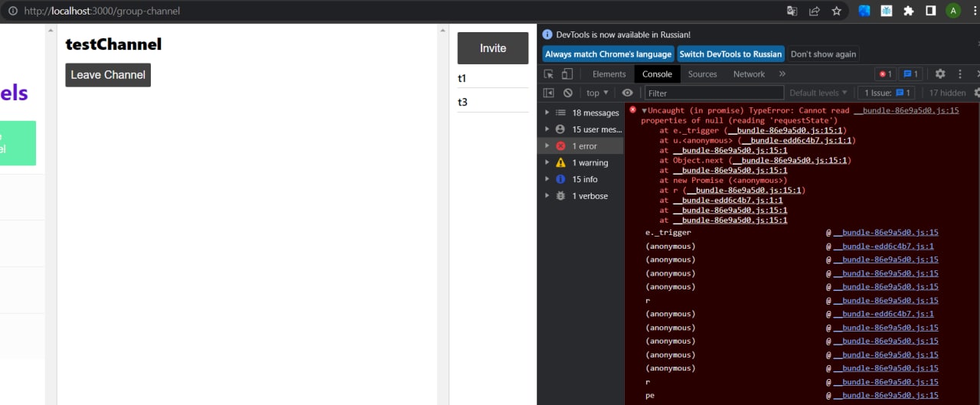Clear the console

click(568, 93)
